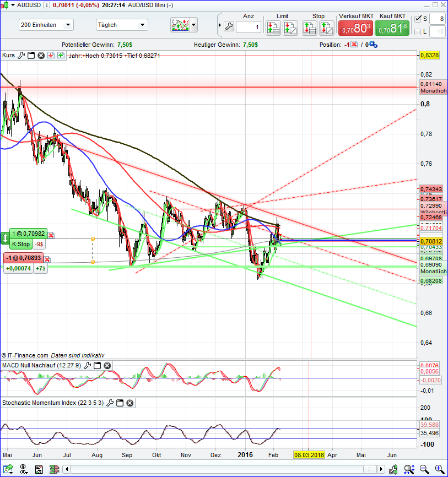Open the Täglich timeframe dropdown
The image size is (448, 477).
(122, 25)
